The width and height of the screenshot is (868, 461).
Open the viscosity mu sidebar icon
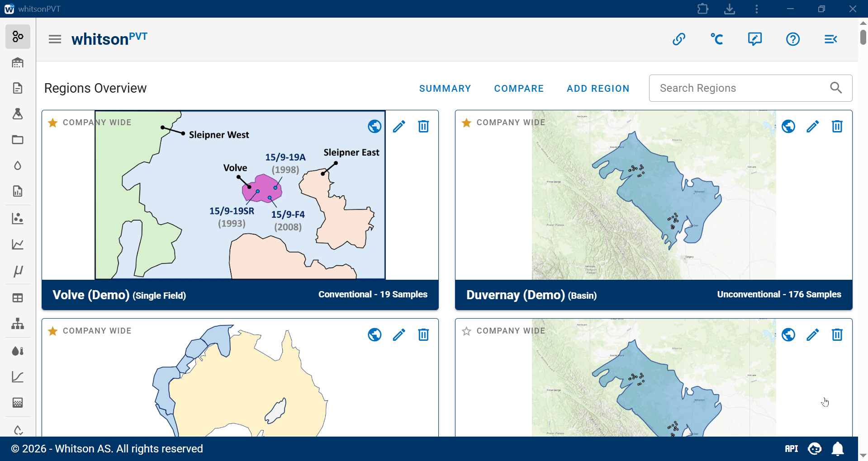coord(18,271)
